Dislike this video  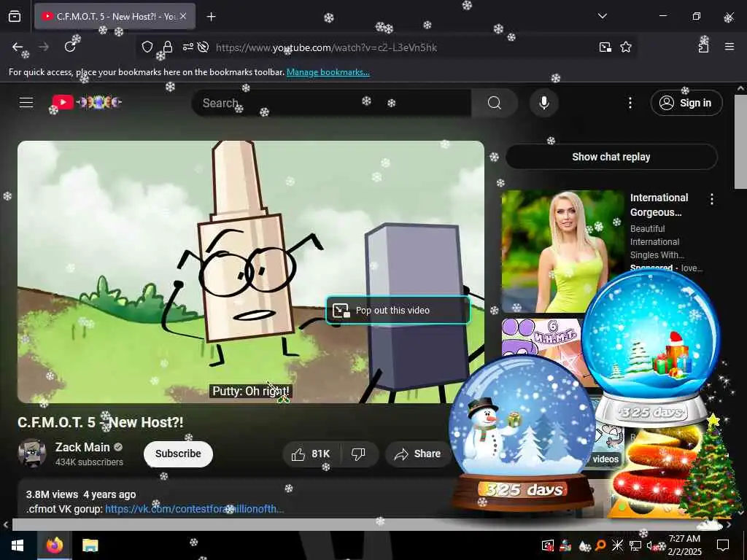click(x=359, y=454)
